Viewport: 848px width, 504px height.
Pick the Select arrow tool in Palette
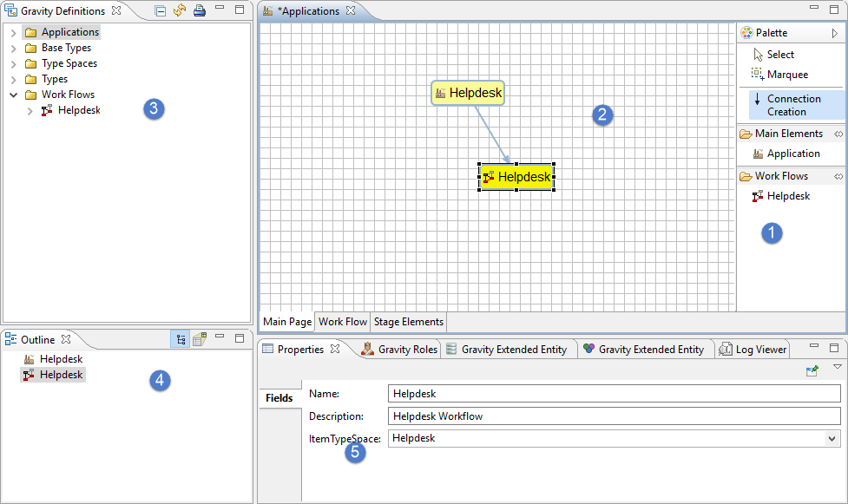click(779, 55)
